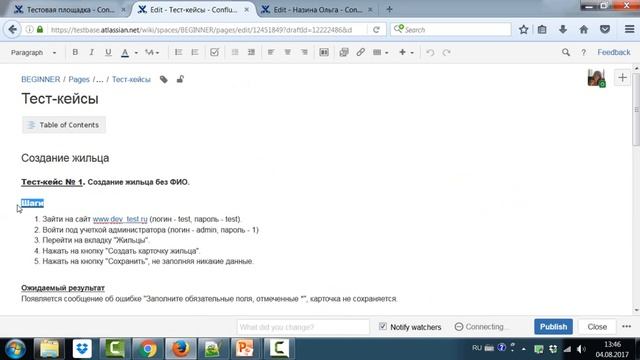Toggle Notify watchers checkbox
Viewport: 640px width, 360px height.
(383, 326)
